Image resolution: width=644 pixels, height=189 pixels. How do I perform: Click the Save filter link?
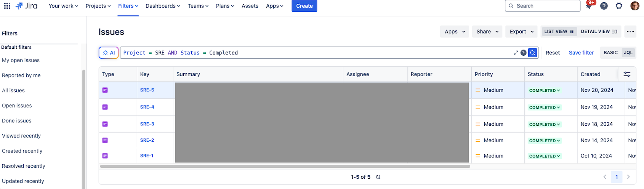coord(582,53)
